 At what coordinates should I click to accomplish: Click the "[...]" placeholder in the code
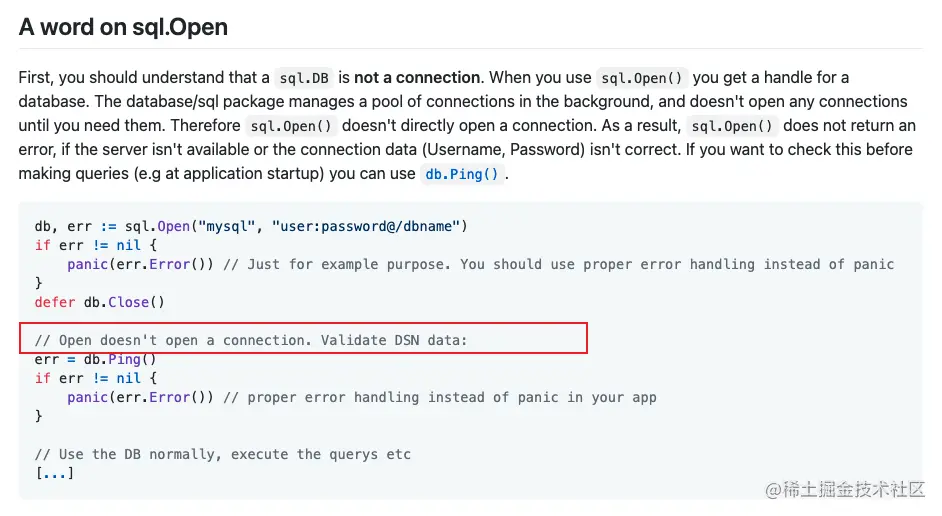[x=54, y=473]
